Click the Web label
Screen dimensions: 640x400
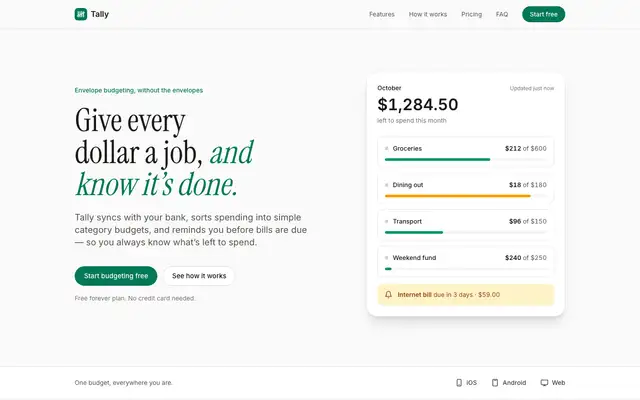click(558, 382)
